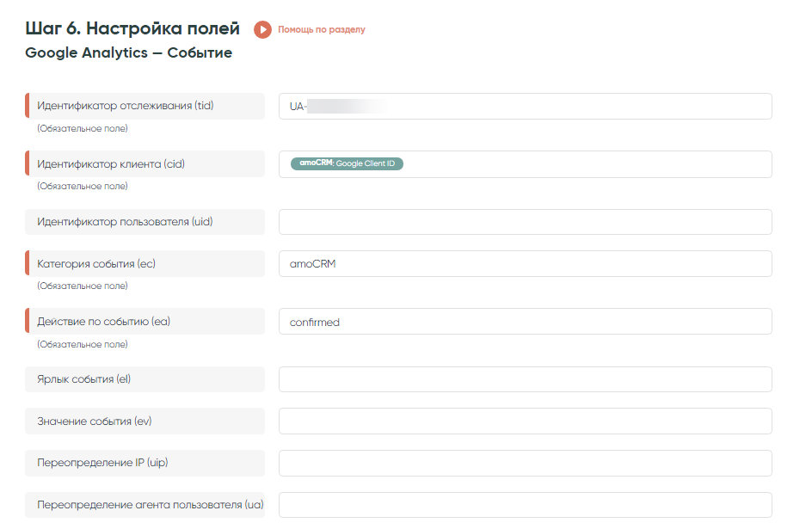Click the label Идентификатор отслеживания (tid)
This screenshot has width=812, height=529.
pyautogui.click(x=126, y=106)
